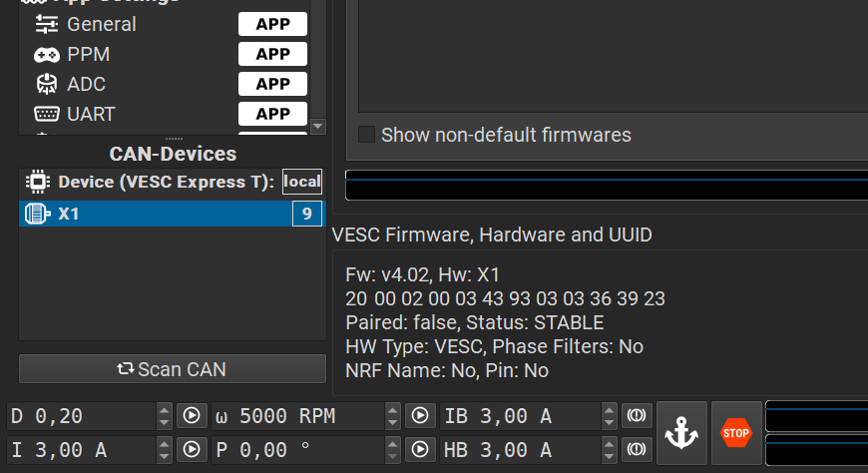Open General app settings page
This screenshot has width=868, height=473.
coord(101,24)
